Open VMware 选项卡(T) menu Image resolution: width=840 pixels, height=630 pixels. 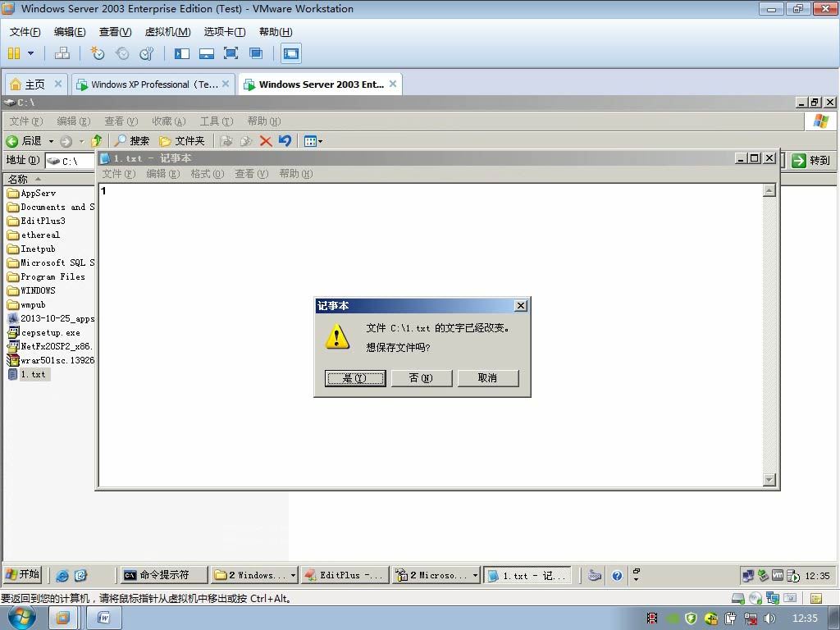(x=225, y=32)
